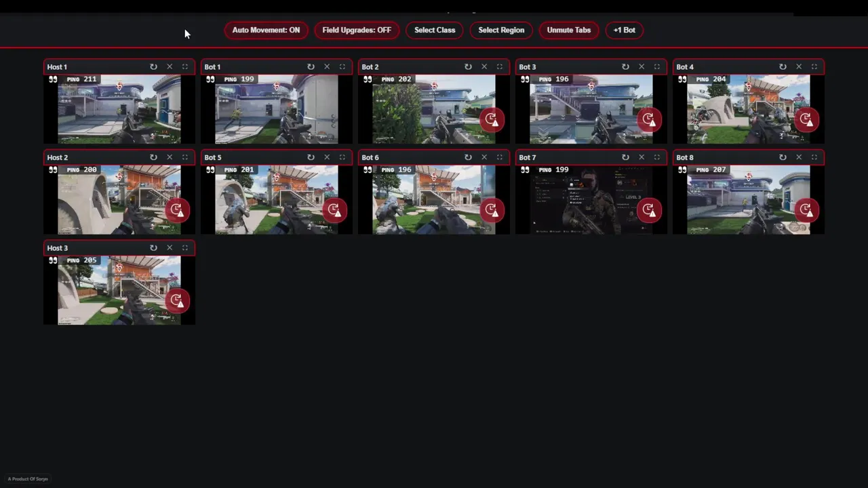Click the Host 1 title label
868x488 pixels.
point(57,67)
